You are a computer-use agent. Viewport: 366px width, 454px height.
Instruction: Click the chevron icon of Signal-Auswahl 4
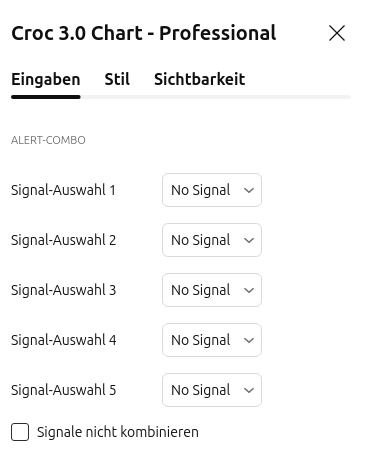point(249,340)
